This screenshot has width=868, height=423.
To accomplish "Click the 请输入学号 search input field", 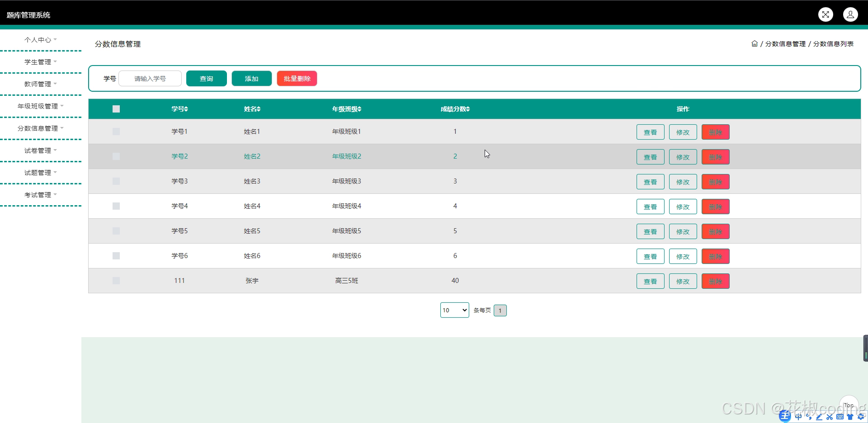I will (150, 79).
